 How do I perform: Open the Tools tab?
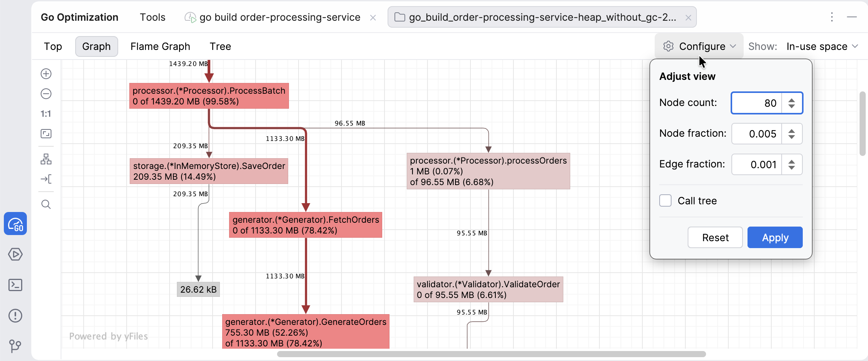(152, 17)
